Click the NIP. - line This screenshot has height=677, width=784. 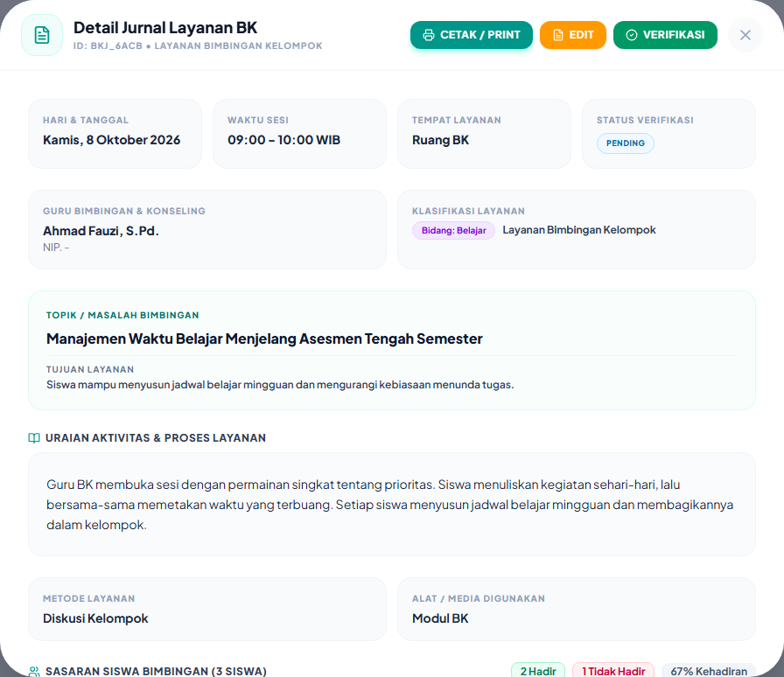[56, 248]
